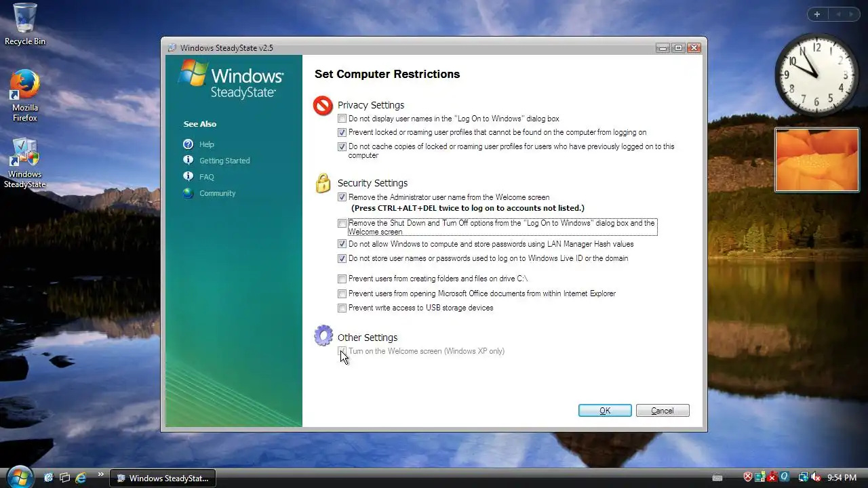Enable 'Prevent users from opening Microsoft Office documents'
The width and height of the screenshot is (868, 488).
342,293
